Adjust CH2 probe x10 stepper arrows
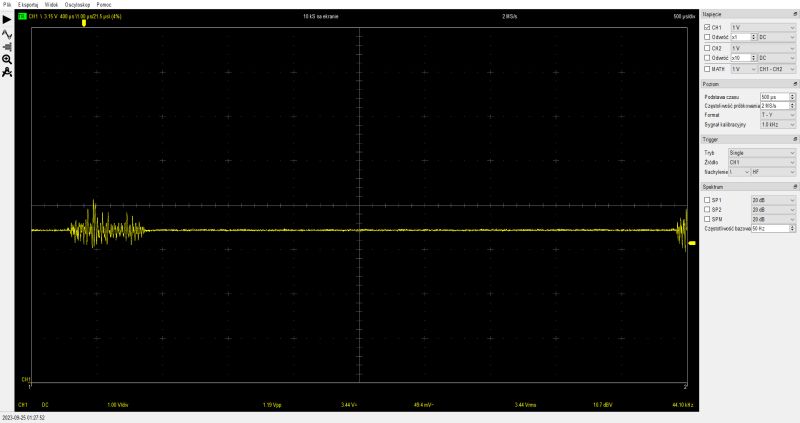The image size is (800, 423). point(754,58)
